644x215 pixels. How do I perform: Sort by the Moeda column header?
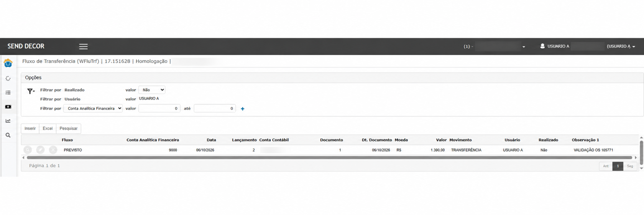tap(401, 140)
